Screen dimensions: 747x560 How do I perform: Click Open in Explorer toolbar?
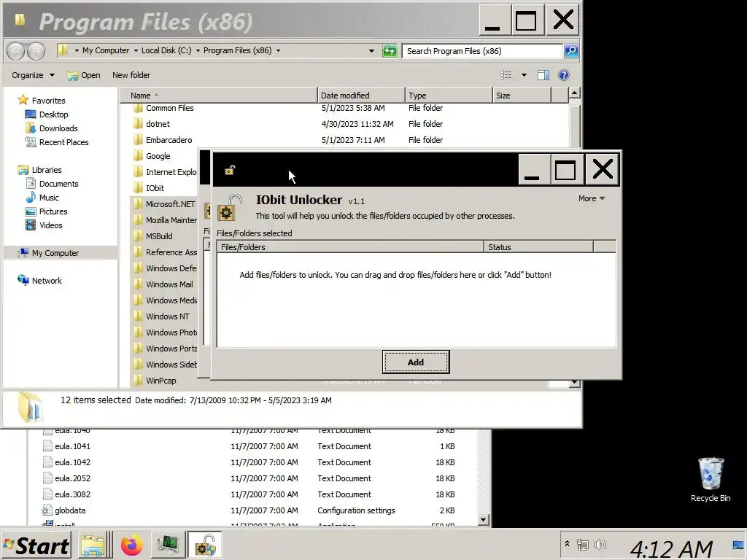(84, 75)
